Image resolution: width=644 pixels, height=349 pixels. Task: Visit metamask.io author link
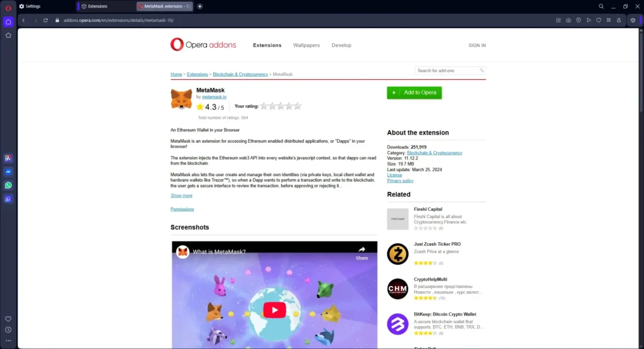[214, 97]
